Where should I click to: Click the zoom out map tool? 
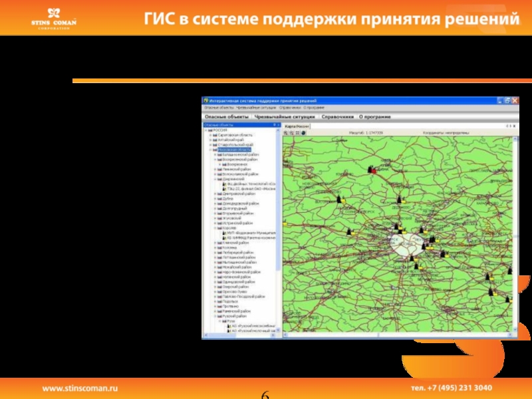pos(291,133)
